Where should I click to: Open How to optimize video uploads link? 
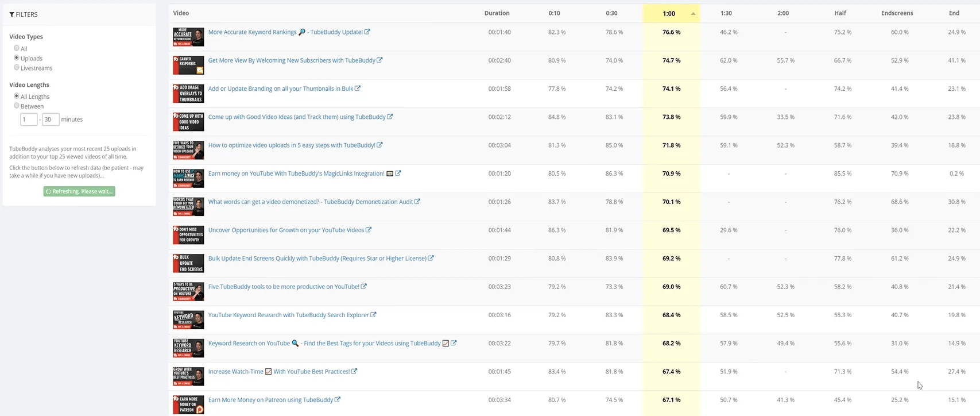tap(292, 145)
